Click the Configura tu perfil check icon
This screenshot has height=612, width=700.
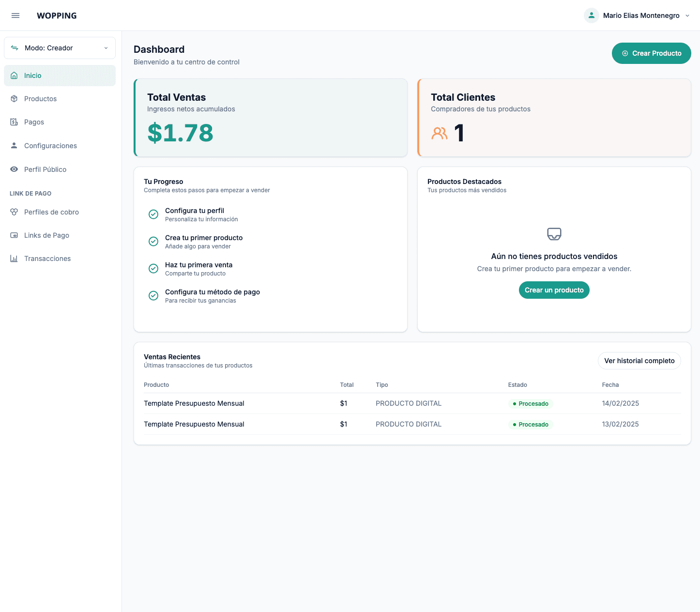click(x=153, y=214)
